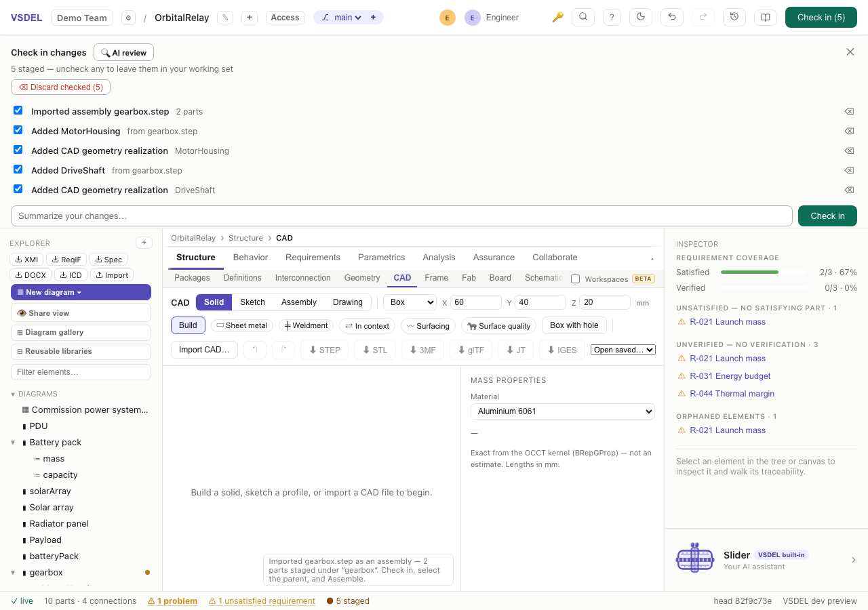
Task: Click the Import CAD… button
Action: tap(204, 350)
